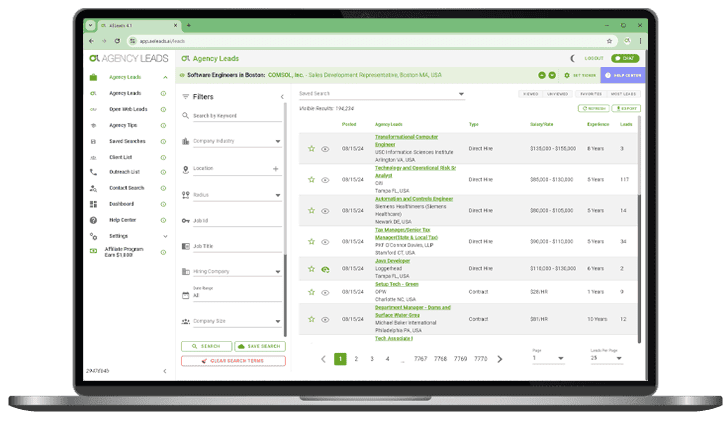The height and width of the screenshot is (421, 727).
Task: Click Save Search button
Action: click(x=260, y=346)
